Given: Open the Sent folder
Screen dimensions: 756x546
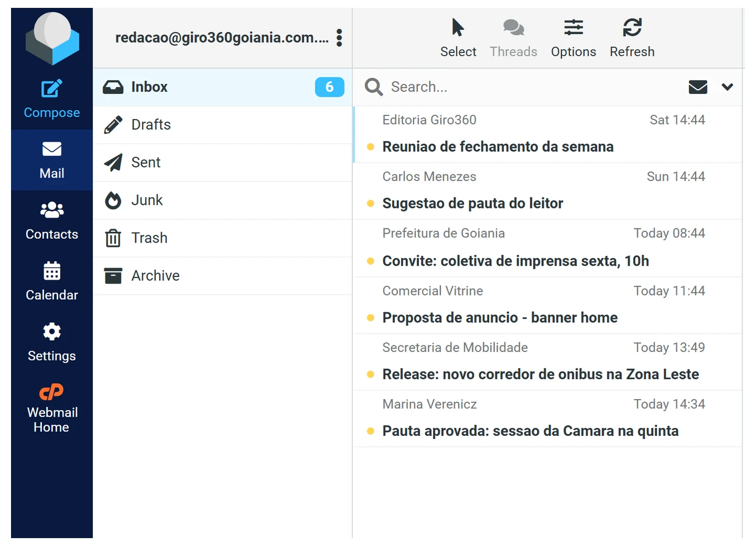Looking at the screenshot, I should [223, 163].
